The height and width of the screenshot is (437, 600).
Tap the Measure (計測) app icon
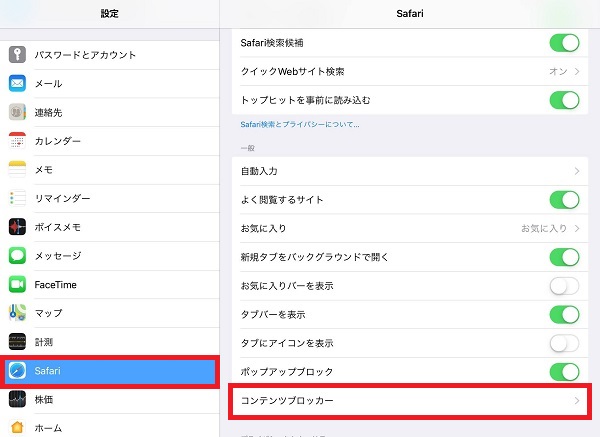point(17,342)
